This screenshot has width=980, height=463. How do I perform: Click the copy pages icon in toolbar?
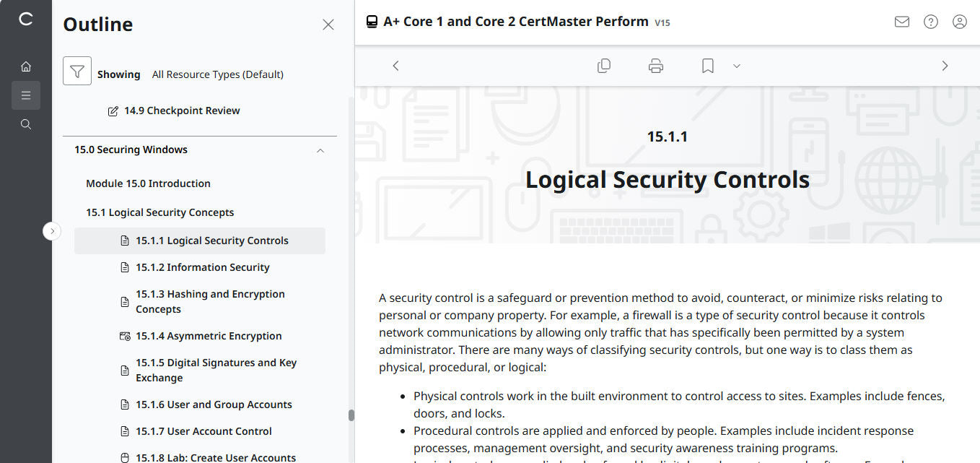click(604, 66)
